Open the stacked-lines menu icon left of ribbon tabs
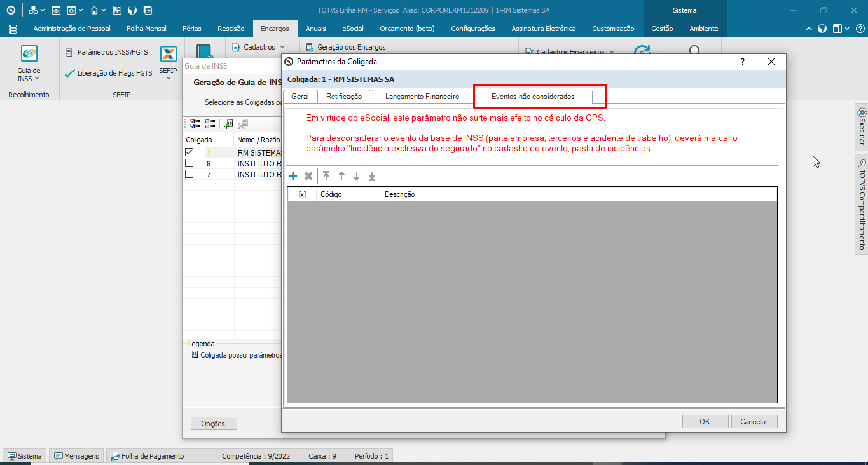 click(13, 29)
